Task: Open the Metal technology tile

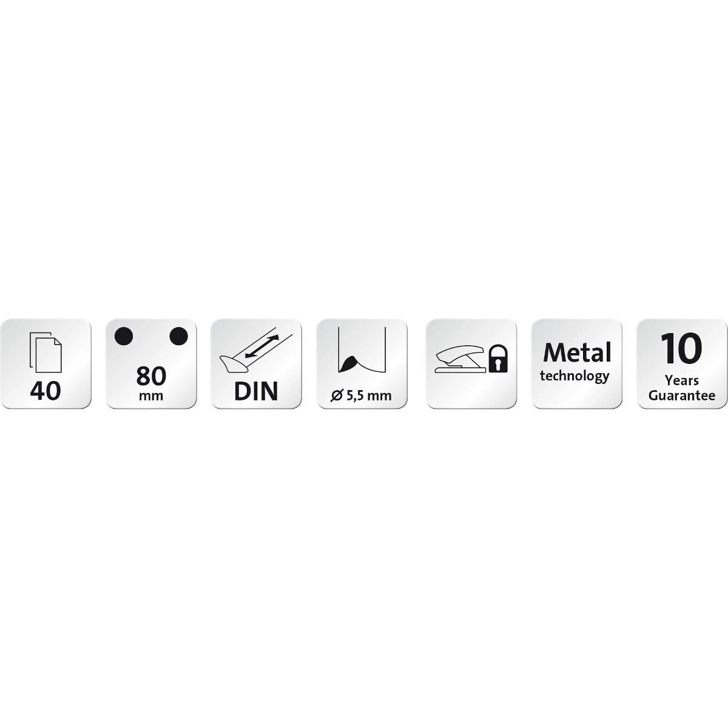Action: click(577, 364)
